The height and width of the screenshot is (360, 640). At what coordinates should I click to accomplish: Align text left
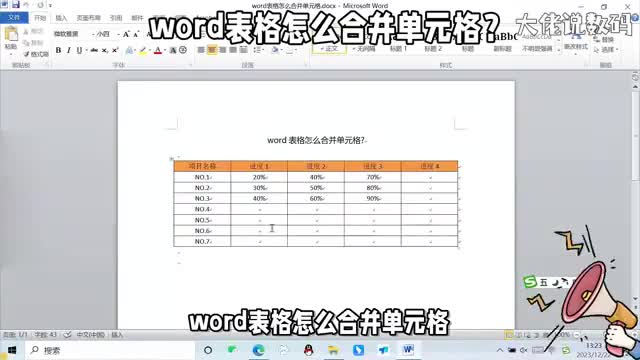[x=201, y=50]
